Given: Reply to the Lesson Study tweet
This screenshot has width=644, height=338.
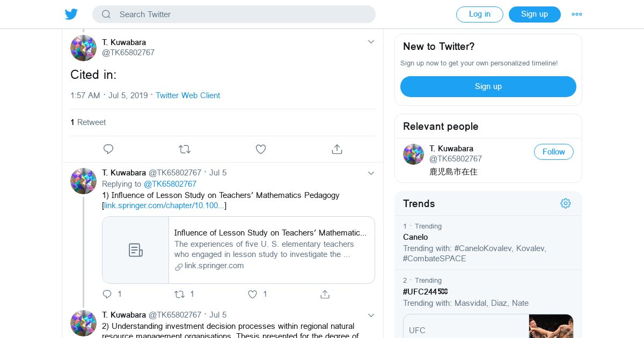Looking at the screenshot, I should [107, 294].
